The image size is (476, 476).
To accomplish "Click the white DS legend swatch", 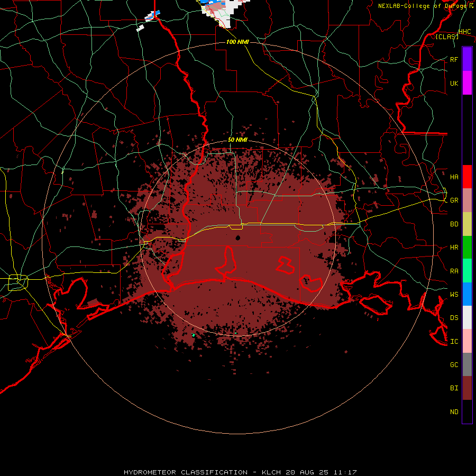I will coord(467,317).
